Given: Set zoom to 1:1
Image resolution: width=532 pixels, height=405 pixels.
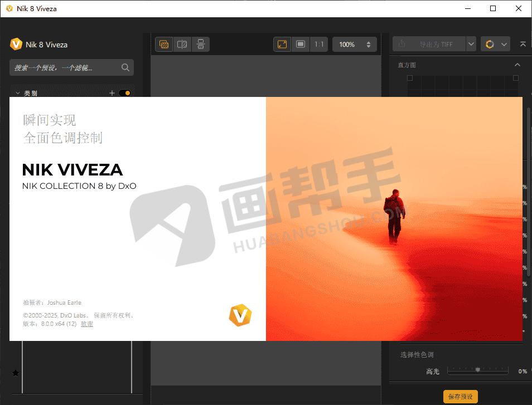Looking at the screenshot, I should point(319,45).
